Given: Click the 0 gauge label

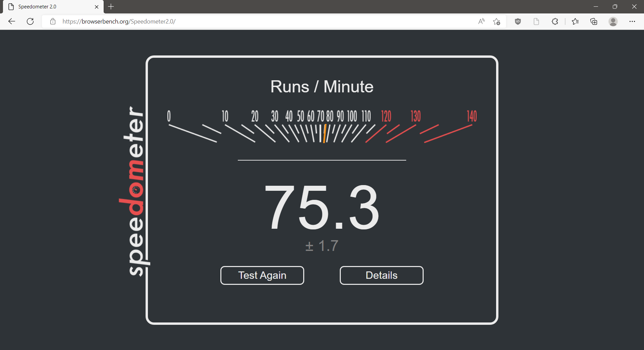Looking at the screenshot, I should pos(169,116).
